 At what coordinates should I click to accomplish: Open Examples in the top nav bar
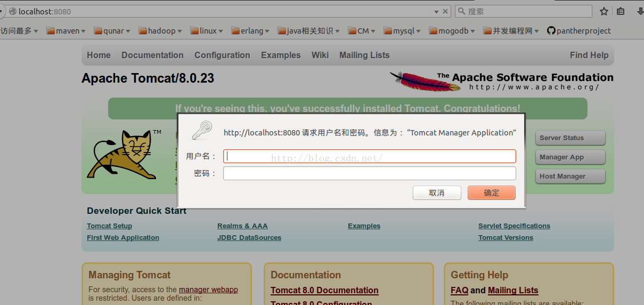[x=281, y=55]
